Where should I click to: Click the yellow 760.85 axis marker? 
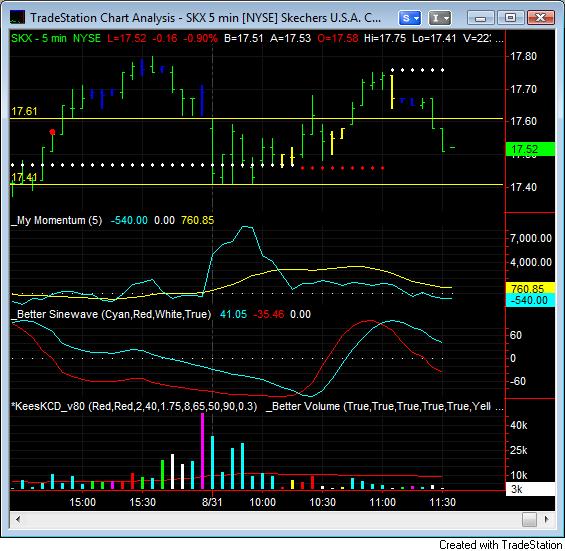click(530, 289)
